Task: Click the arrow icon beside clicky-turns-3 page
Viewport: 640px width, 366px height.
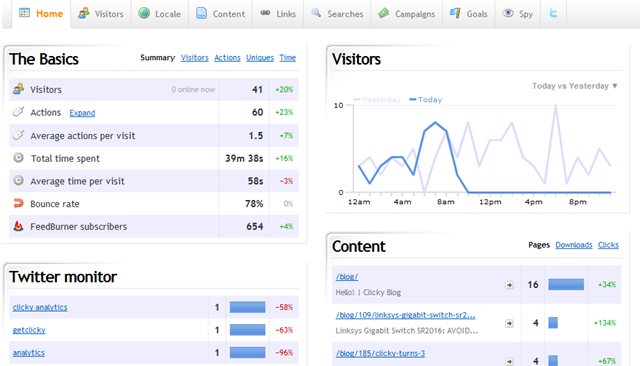Action: click(509, 361)
